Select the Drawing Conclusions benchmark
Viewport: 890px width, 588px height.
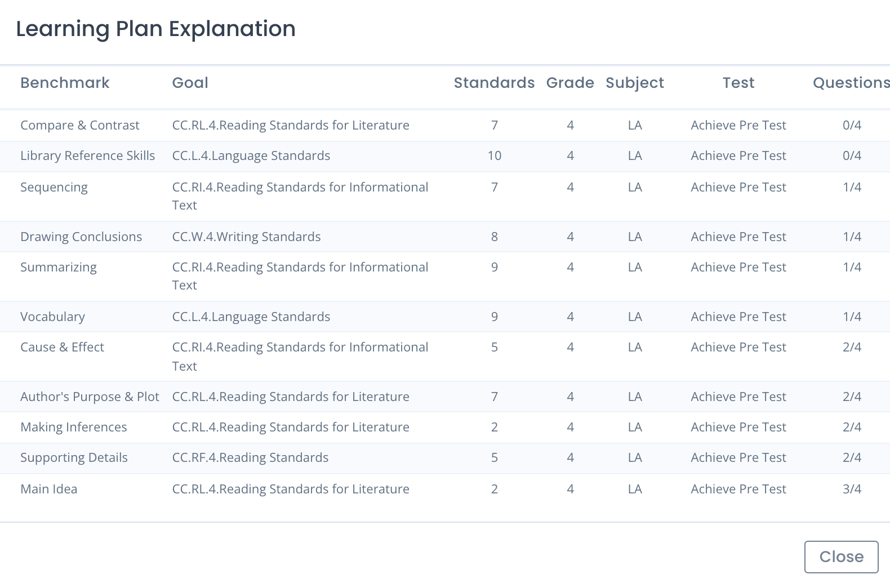81,237
